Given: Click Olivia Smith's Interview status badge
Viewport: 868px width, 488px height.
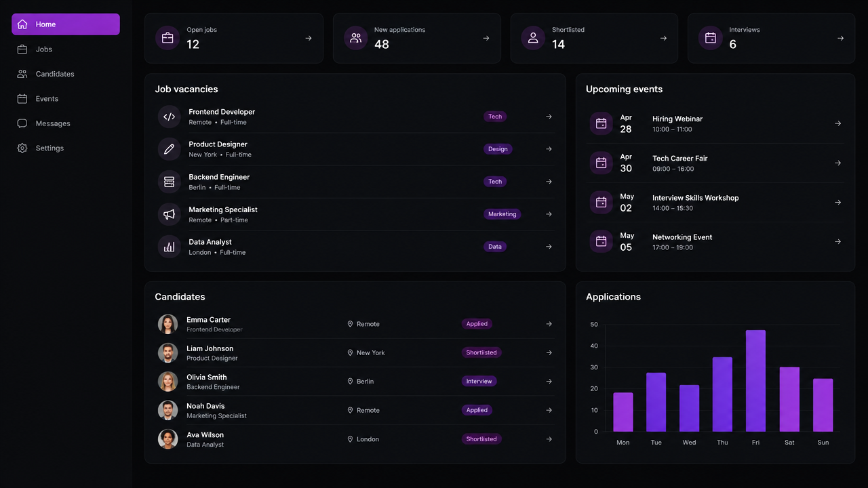Looking at the screenshot, I should point(479,382).
